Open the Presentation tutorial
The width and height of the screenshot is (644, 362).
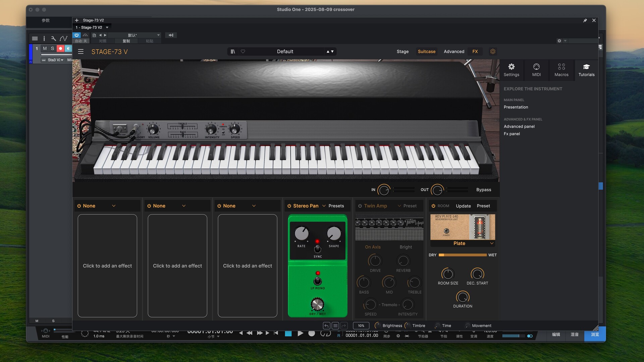coord(516,107)
